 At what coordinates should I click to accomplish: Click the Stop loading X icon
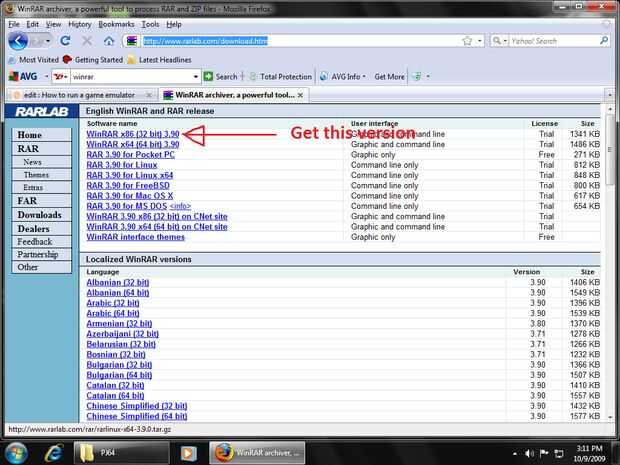[x=87, y=41]
